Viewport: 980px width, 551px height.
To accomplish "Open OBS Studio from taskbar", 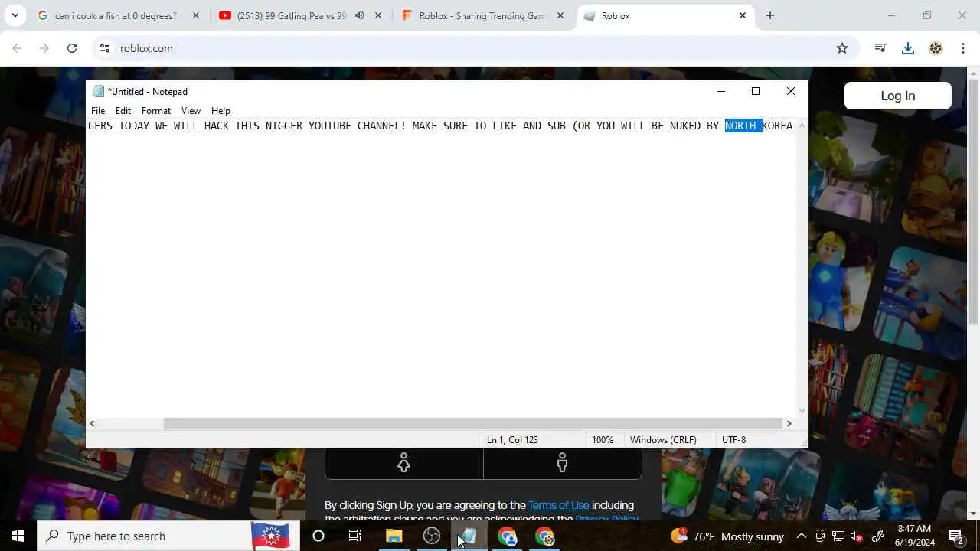I will pos(432,536).
